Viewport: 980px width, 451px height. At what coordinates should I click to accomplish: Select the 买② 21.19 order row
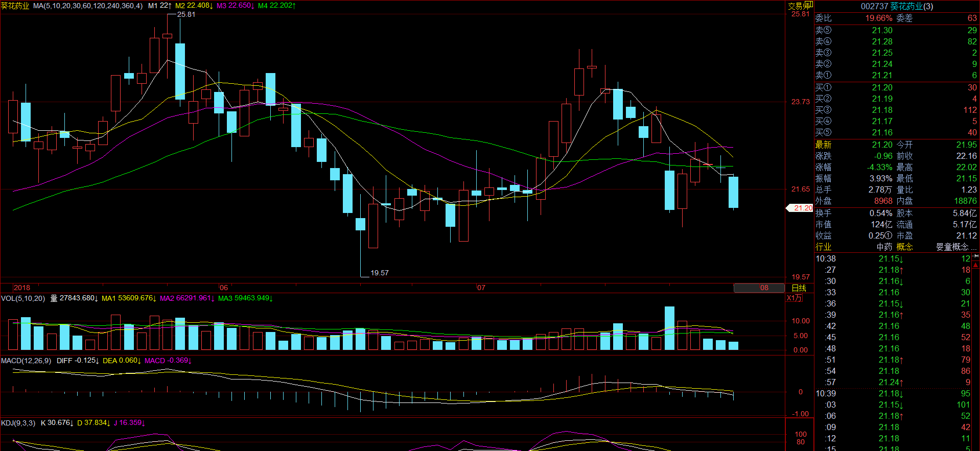pyautogui.click(x=896, y=99)
